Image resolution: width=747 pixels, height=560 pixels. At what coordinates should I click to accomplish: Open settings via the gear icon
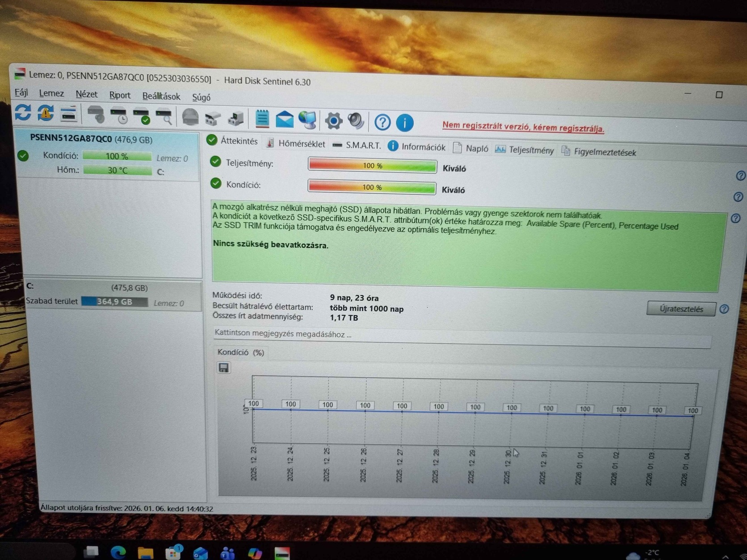pyautogui.click(x=333, y=121)
